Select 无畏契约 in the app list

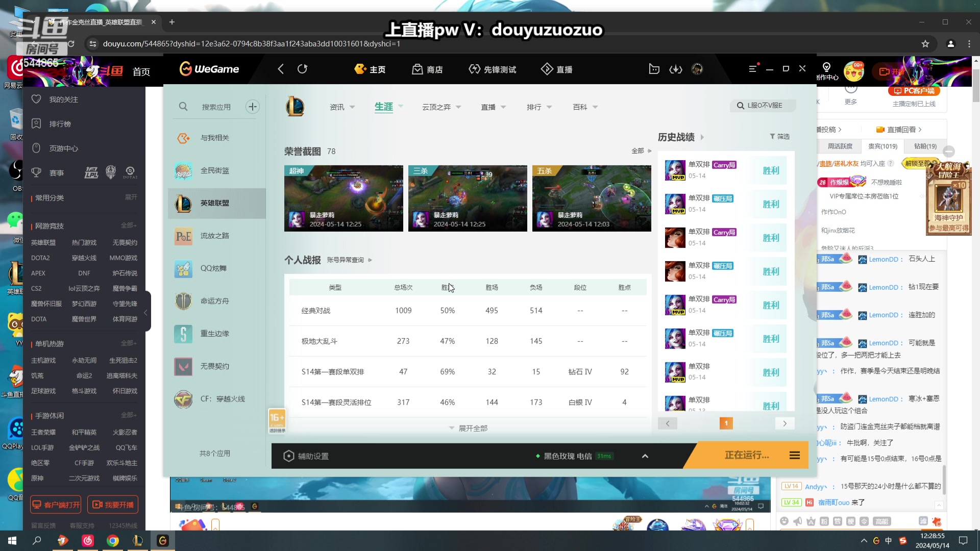(x=217, y=366)
